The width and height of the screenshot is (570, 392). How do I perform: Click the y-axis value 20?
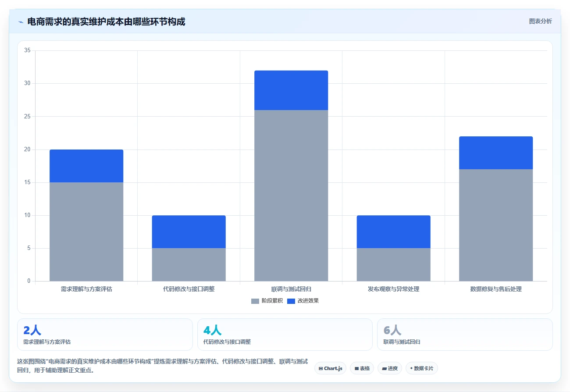coord(27,150)
